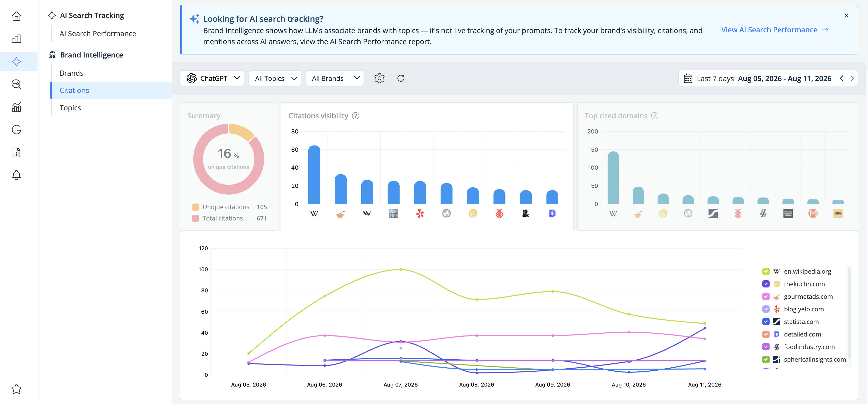Toggle the blog.yelp.com legend checkbox
Screen dimensions: 868x404
pyautogui.click(x=765, y=309)
